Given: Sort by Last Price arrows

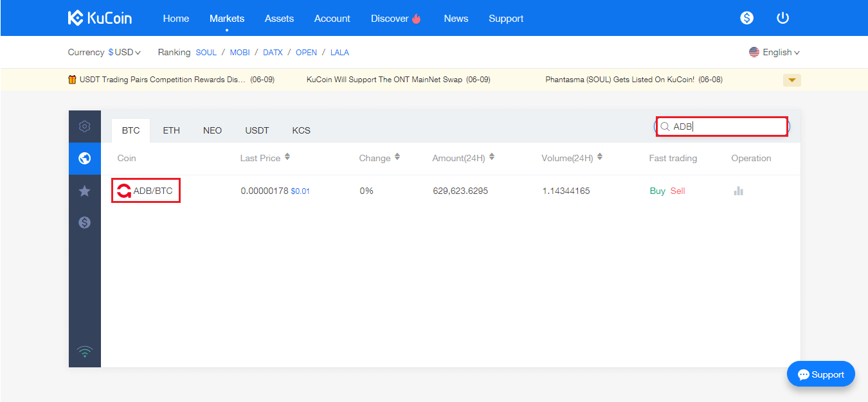Looking at the screenshot, I should tap(287, 157).
